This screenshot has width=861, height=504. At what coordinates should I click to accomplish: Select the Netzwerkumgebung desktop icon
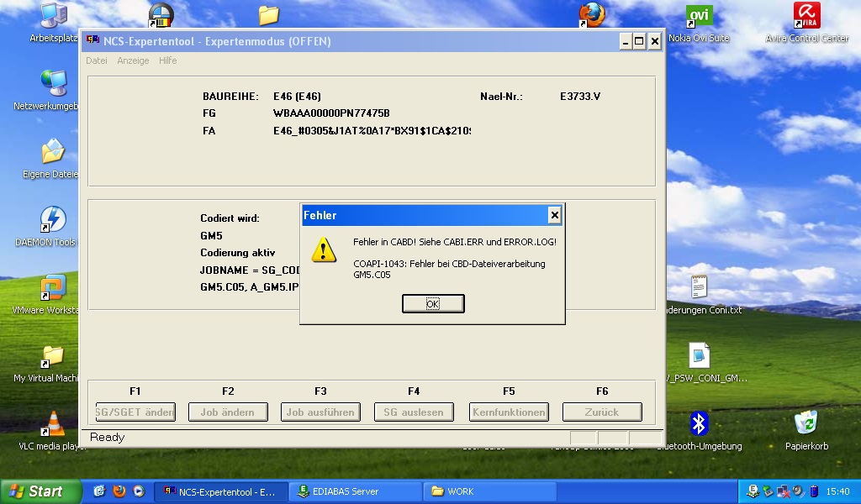pyautogui.click(x=52, y=84)
